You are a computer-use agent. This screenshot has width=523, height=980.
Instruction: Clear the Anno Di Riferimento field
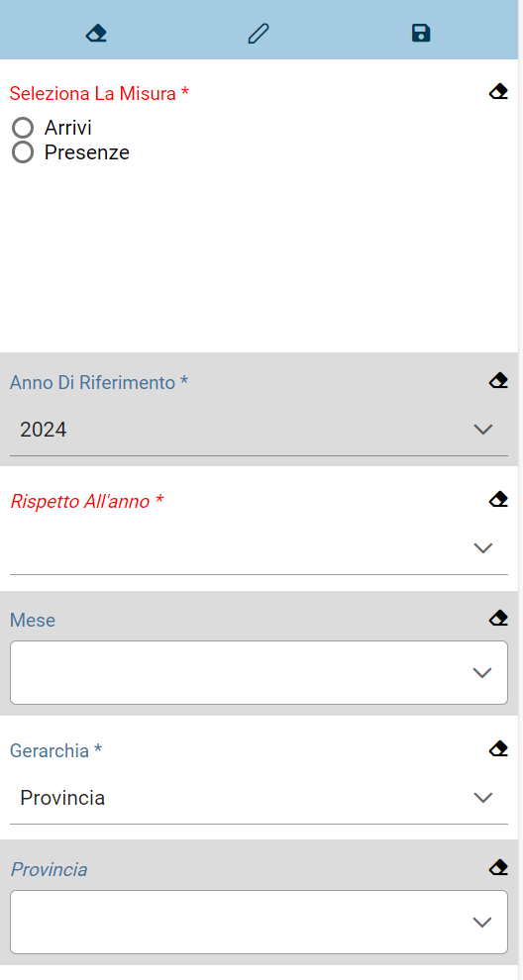click(498, 381)
